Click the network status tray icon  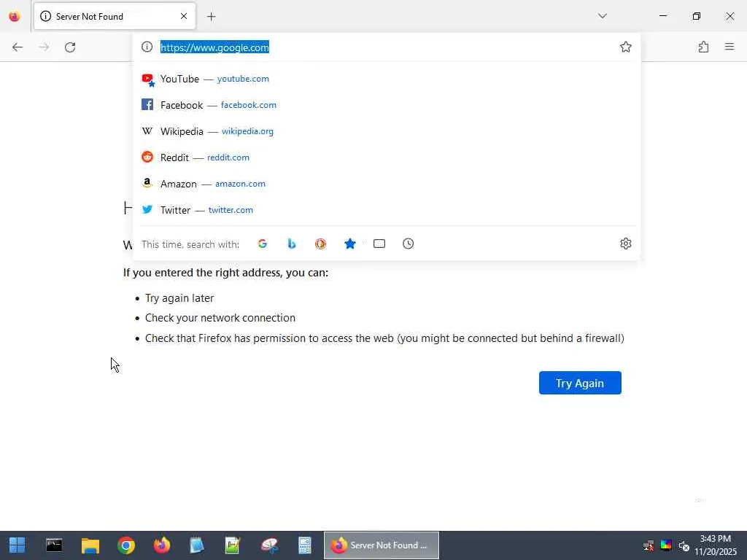(x=649, y=545)
